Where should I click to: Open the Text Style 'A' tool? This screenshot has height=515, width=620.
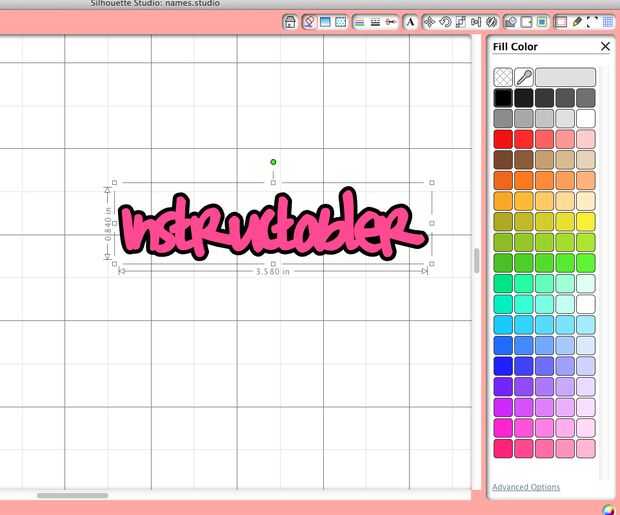(x=410, y=22)
